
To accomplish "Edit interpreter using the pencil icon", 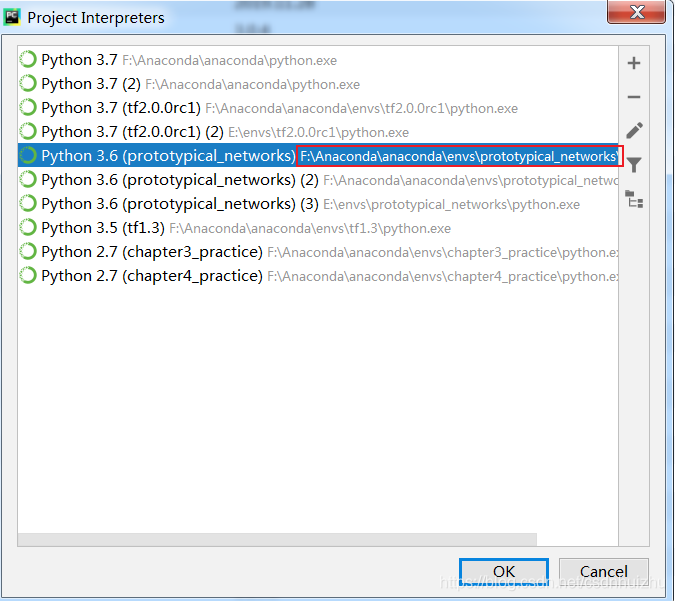I will [x=634, y=130].
